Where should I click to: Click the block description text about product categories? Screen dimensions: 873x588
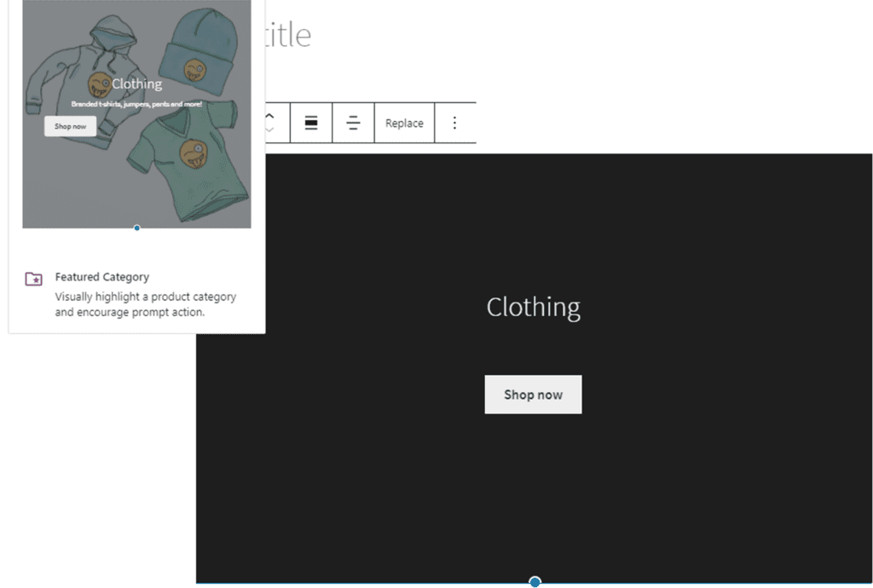(x=145, y=303)
